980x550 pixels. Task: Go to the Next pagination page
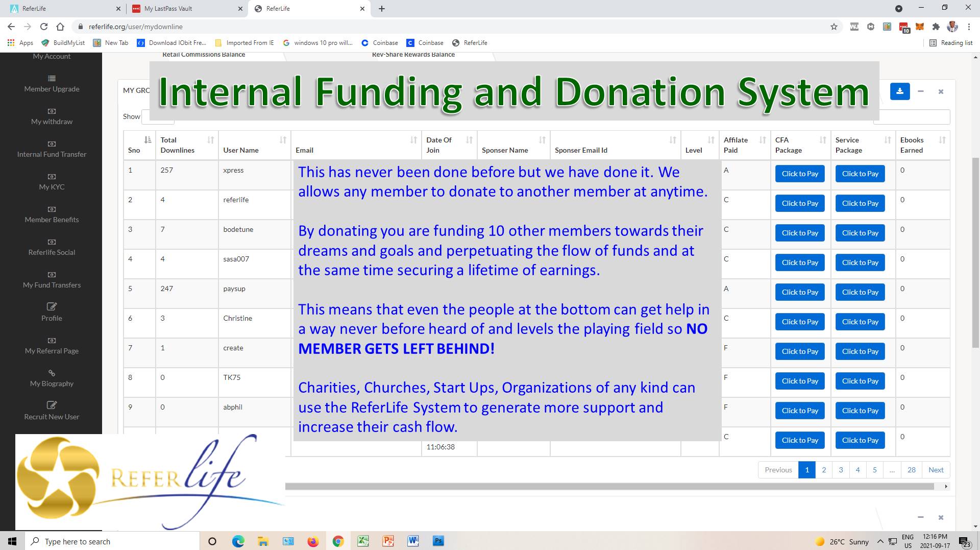(936, 470)
